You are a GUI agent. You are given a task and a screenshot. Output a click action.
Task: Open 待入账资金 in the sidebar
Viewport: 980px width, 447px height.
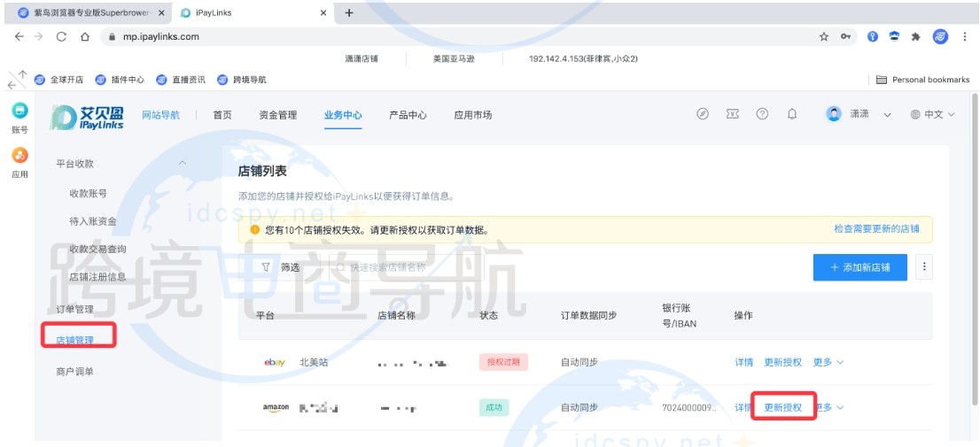(x=92, y=221)
